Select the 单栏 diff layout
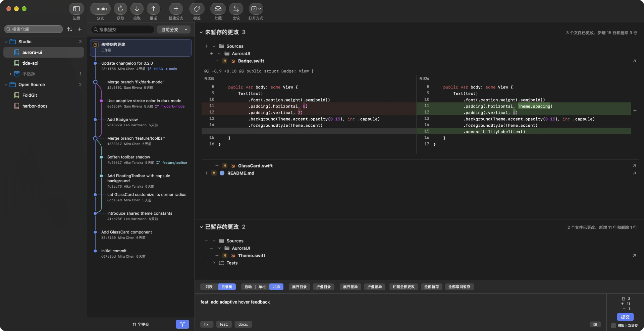The image size is (644, 331). point(262,287)
